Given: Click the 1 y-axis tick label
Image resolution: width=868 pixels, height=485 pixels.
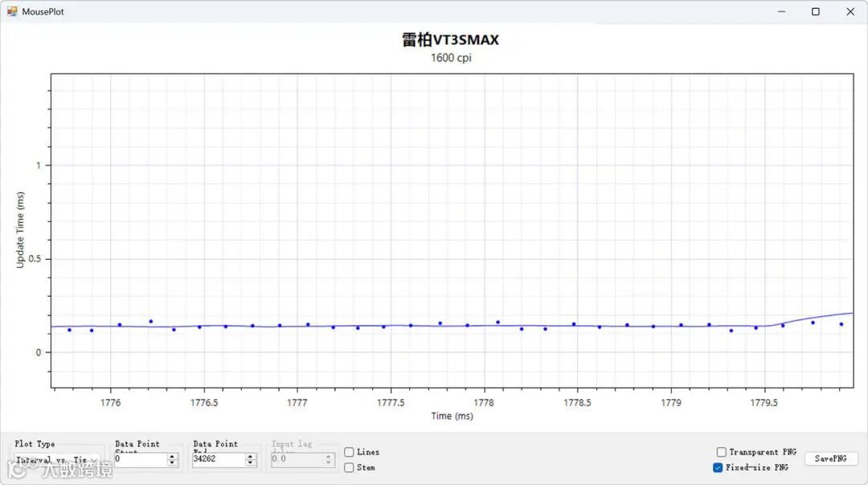Looking at the screenshot, I should tap(39, 165).
